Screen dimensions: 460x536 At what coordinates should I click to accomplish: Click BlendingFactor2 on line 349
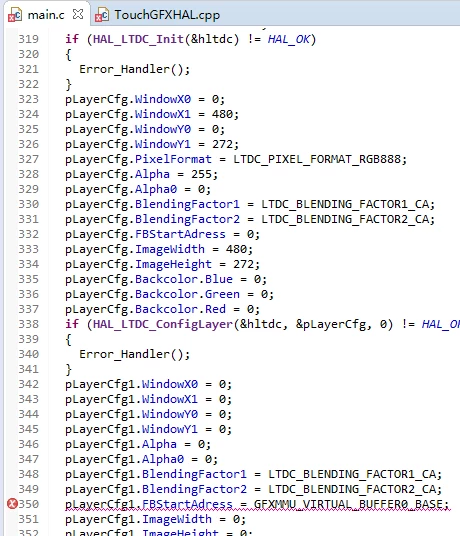[x=194, y=489]
